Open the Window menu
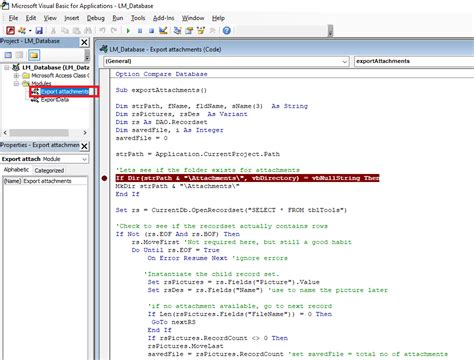Image resolution: width=474 pixels, height=360 pixels. (x=193, y=18)
